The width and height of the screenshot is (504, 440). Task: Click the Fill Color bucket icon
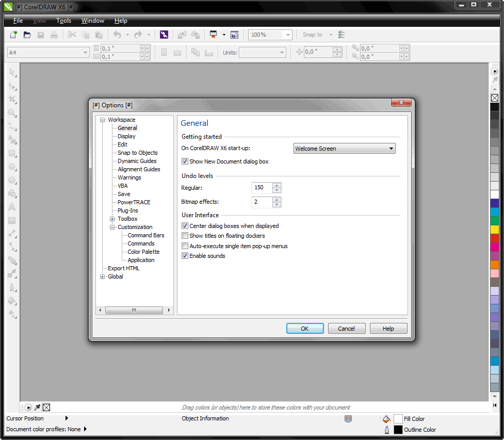coord(386,419)
